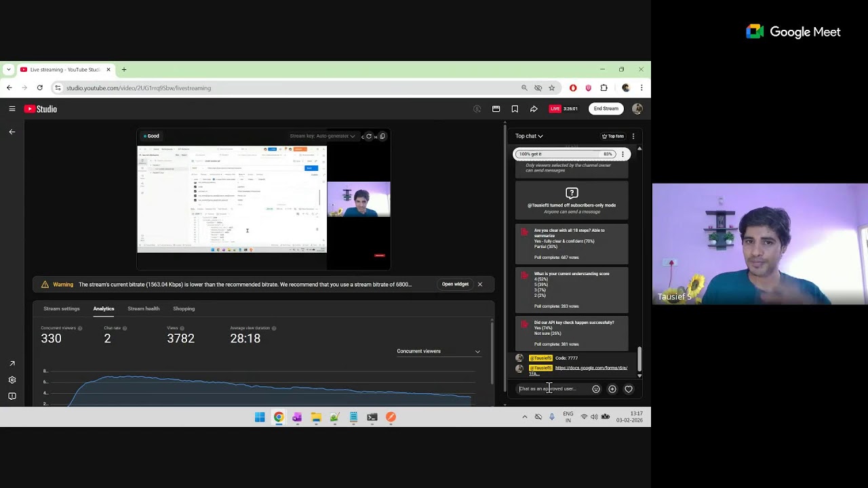Open File Explorer from the taskbar
The image size is (868, 488).
pos(316,417)
